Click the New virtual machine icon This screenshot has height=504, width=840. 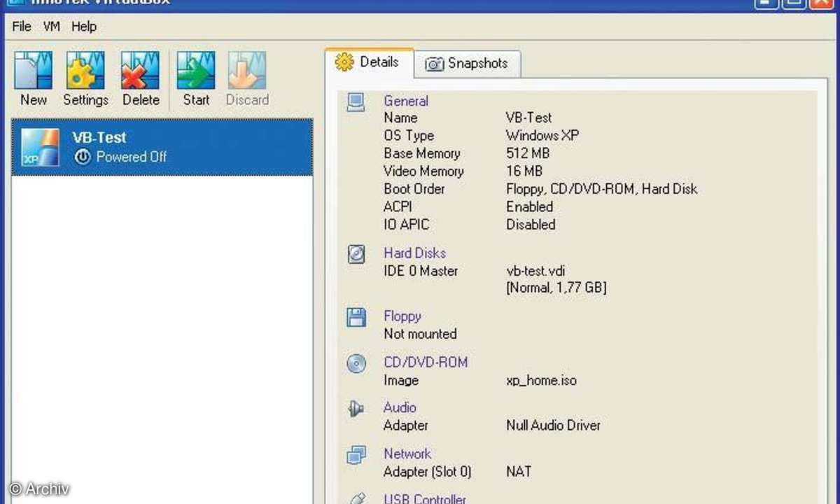coord(34,70)
